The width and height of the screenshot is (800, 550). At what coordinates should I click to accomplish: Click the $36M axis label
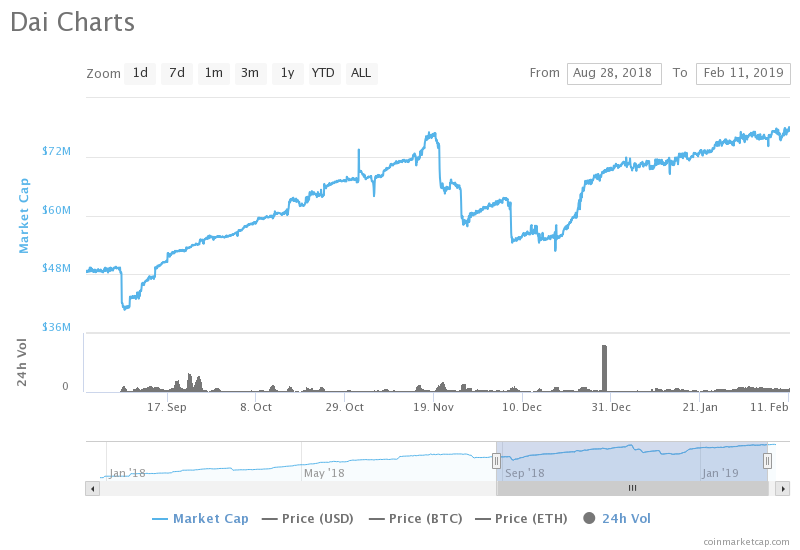pyautogui.click(x=57, y=327)
